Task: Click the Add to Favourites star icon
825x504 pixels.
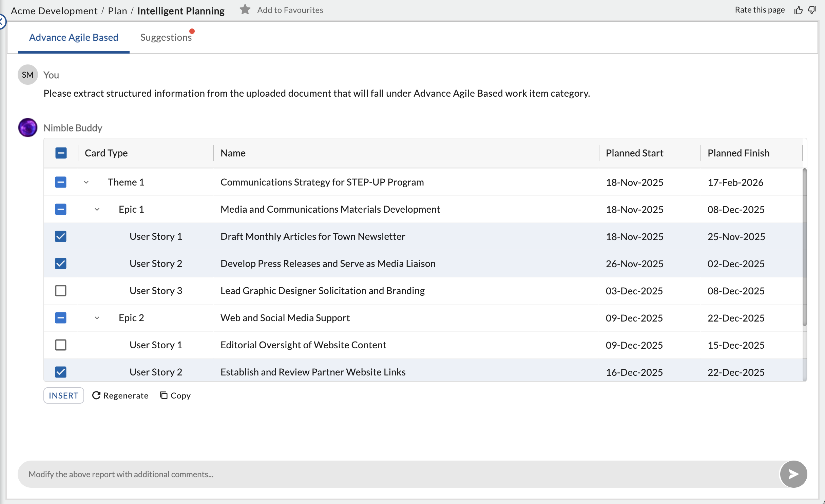Action: click(x=245, y=10)
